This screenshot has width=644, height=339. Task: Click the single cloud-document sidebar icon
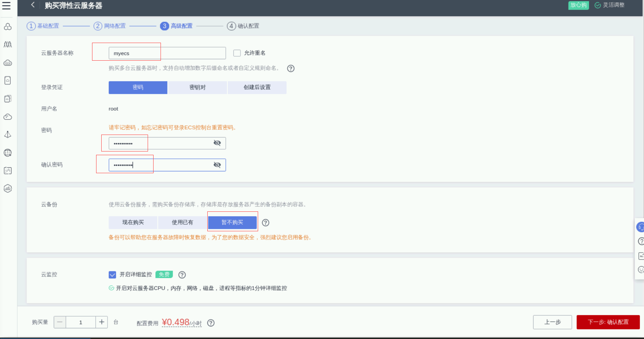(8, 81)
